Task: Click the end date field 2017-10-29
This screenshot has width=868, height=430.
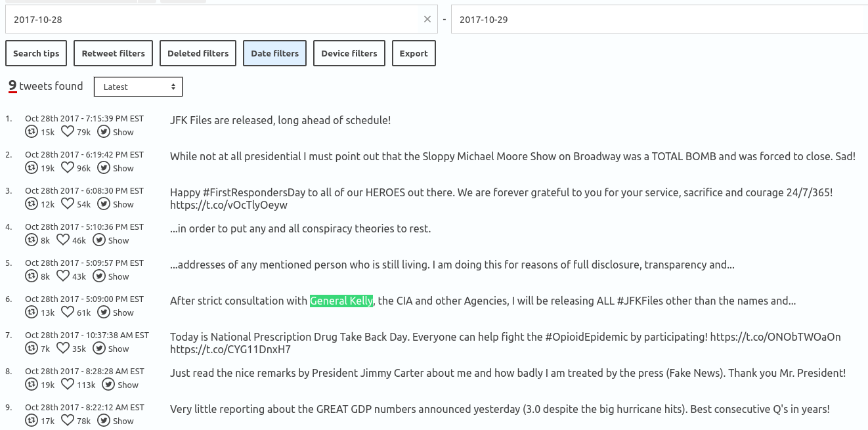Action: [x=659, y=19]
